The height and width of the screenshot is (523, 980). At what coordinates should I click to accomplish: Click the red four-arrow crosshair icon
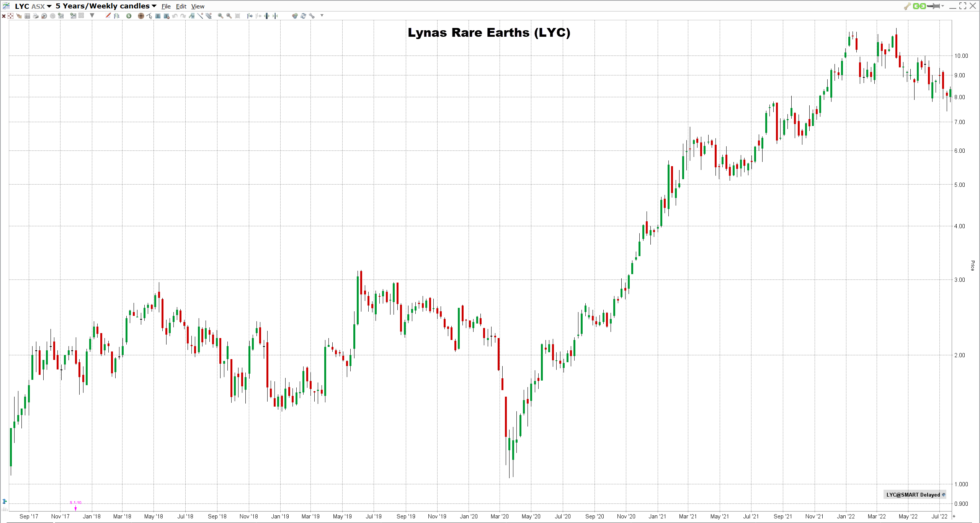tap(10, 16)
